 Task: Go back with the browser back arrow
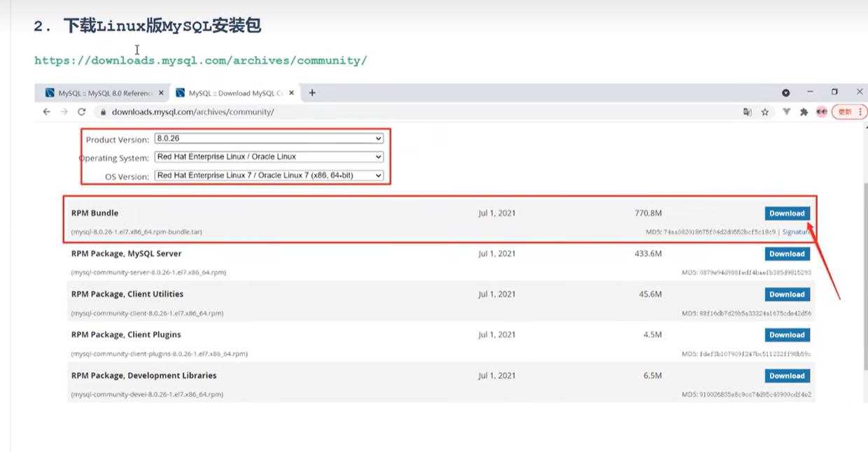pyautogui.click(x=47, y=112)
